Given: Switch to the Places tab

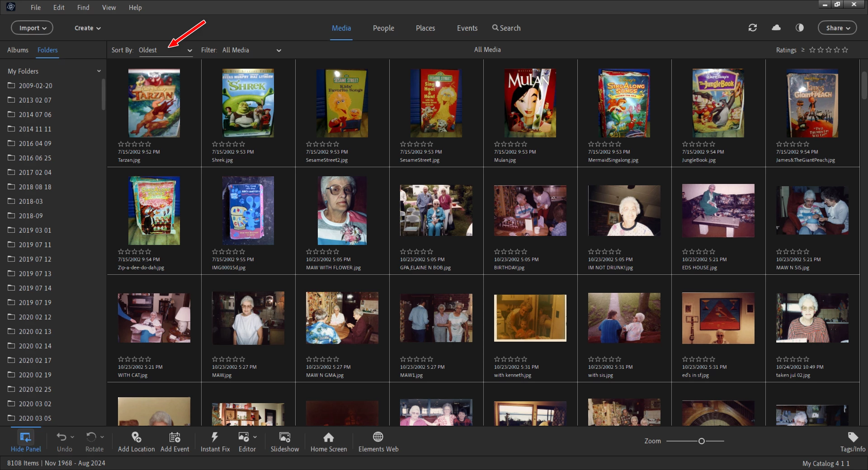Looking at the screenshot, I should point(425,28).
